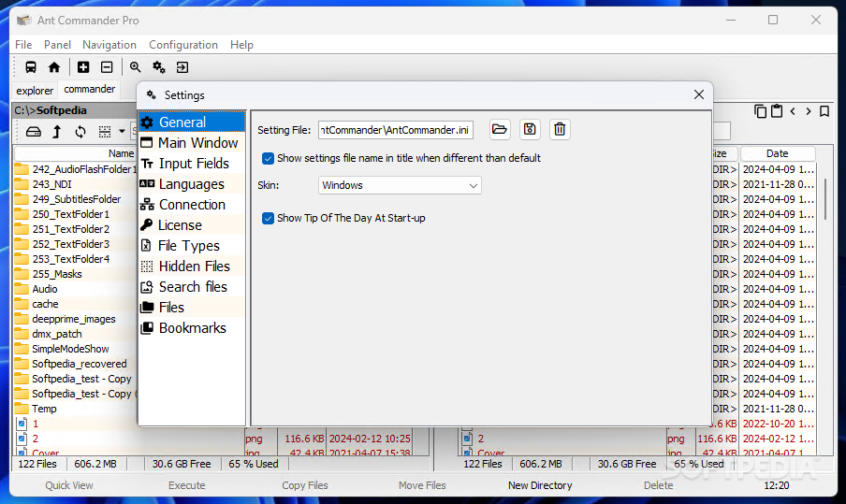
Task: Click Delete button in bottom bar
Action: coord(658,485)
